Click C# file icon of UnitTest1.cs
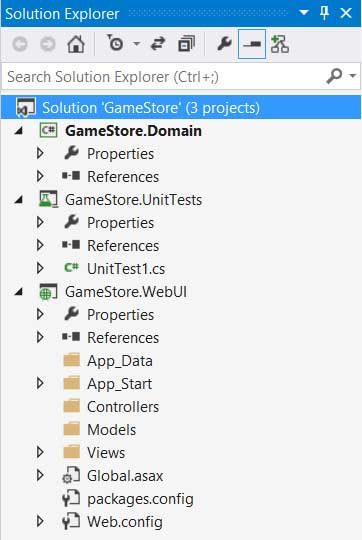This screenshot has width=362, height=540. coord(72,268)
